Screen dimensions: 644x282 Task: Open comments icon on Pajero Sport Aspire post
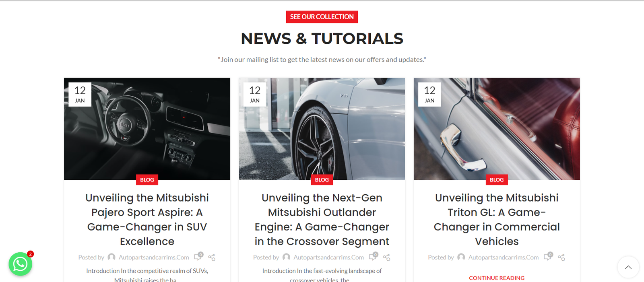(x=198, y=257)
